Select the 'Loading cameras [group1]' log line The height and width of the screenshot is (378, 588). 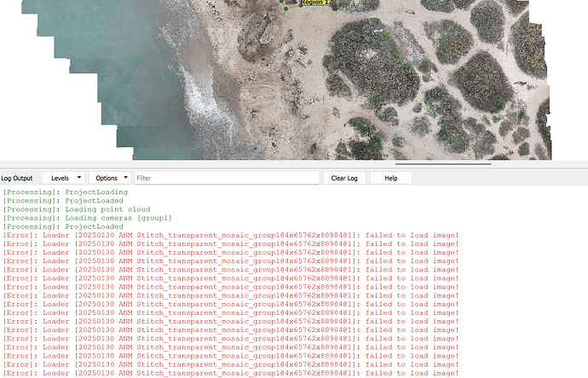click(x=87, y=218)
